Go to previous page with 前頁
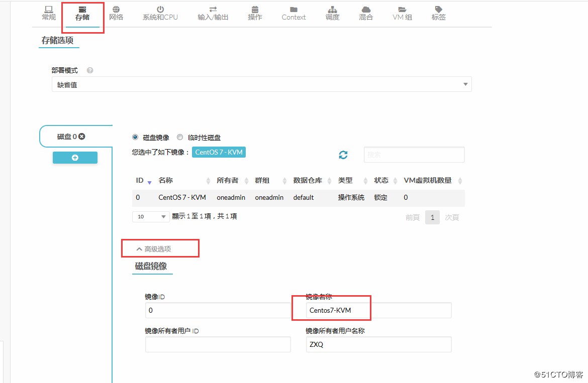This screenshot has height=383, width=588. click(x=413, y=217)
